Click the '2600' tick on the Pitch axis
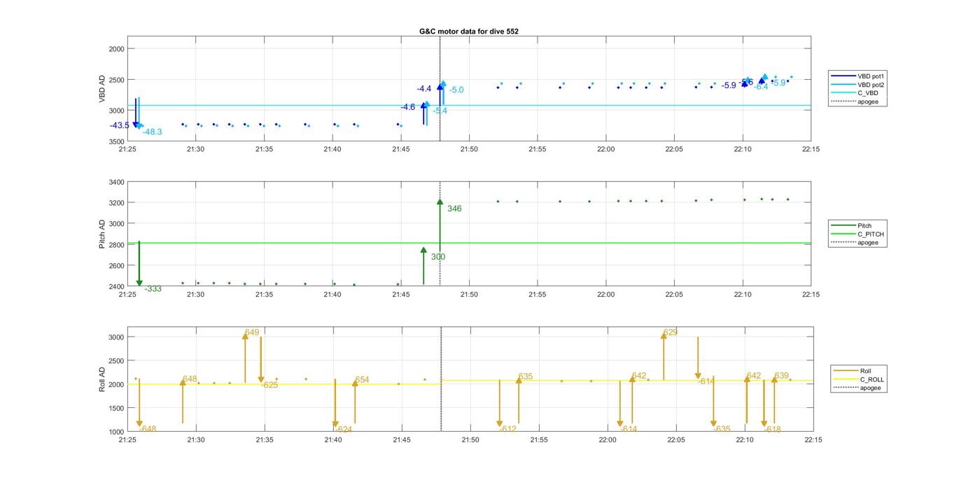This screenshot has height=485, width=980. [x=116, y=265]
